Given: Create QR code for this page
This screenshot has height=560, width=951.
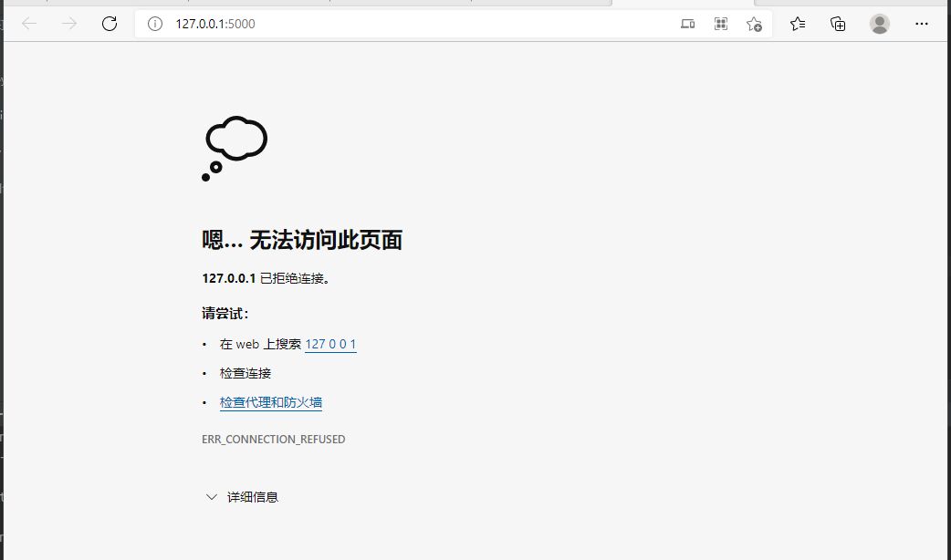Looking at the screenshot, I should coord(720,24).
